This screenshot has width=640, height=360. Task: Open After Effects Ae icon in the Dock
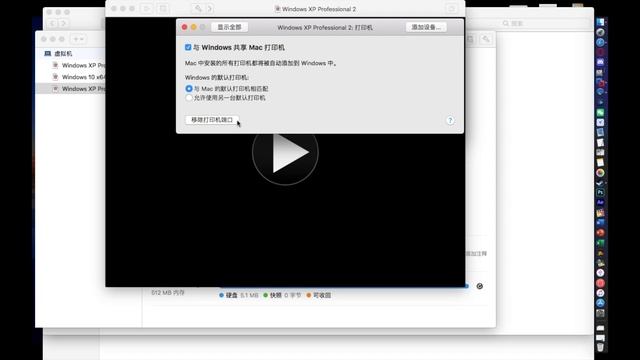pos(600,202)
